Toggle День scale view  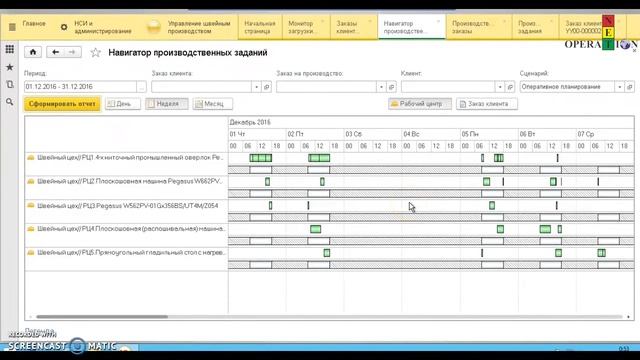point(122,104)
